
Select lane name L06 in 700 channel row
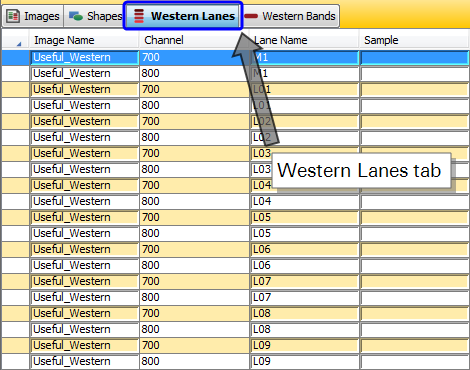(304, 249)
